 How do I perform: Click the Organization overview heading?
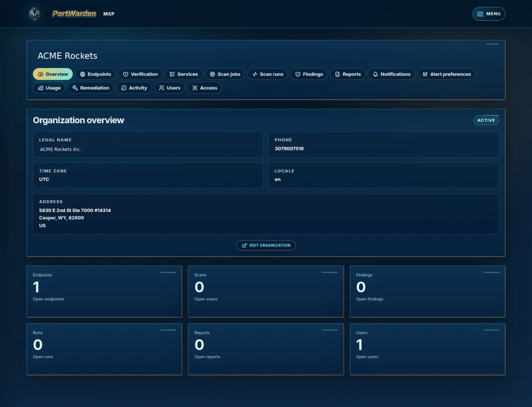tap(78, 120)
